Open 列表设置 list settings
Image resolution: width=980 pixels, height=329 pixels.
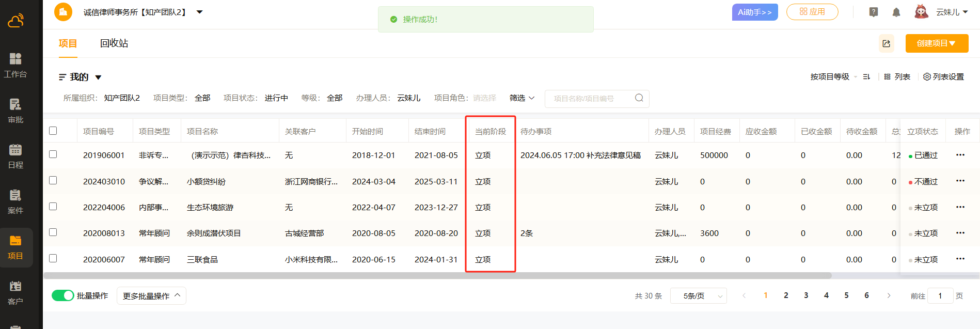click(x=943, y=77)
